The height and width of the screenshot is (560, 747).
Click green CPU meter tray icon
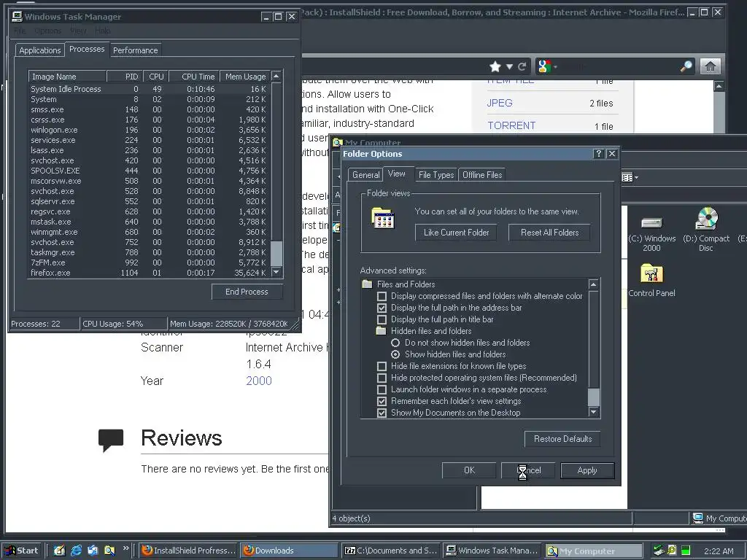[x=686, y=551]
